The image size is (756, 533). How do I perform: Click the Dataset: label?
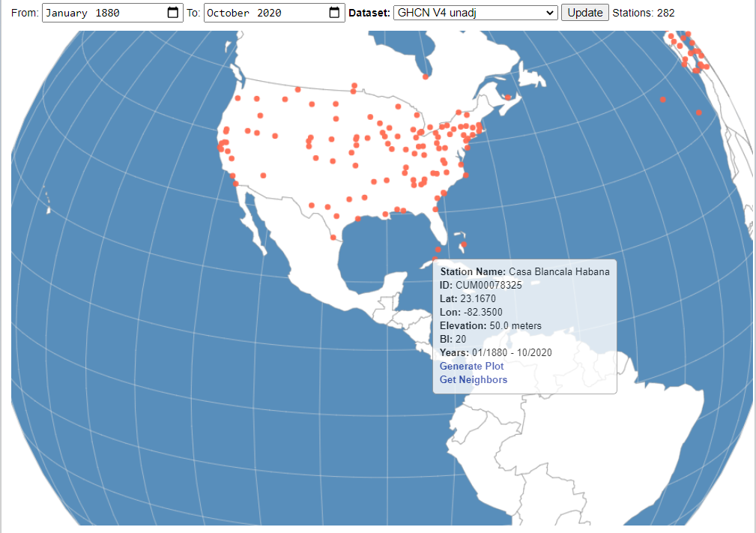pyautogui.click(x=369, y=13)
